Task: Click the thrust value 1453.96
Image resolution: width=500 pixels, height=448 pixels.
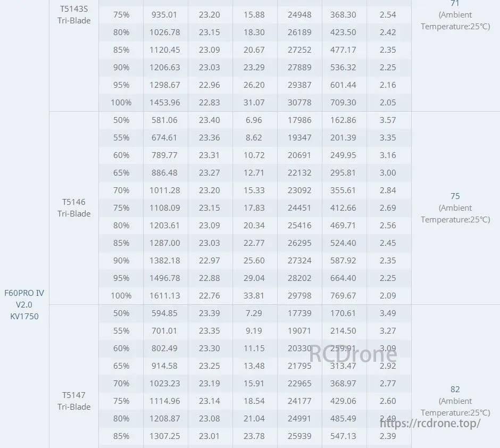Action: coord(165,103)
